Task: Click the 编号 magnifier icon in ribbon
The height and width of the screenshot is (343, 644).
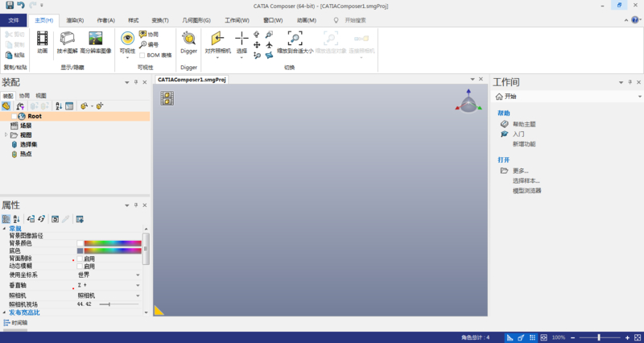Action: [x=142, y=44]
